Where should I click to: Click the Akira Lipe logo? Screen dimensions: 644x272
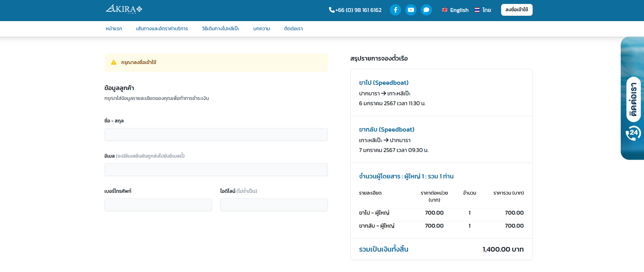(x=124, y=9)
